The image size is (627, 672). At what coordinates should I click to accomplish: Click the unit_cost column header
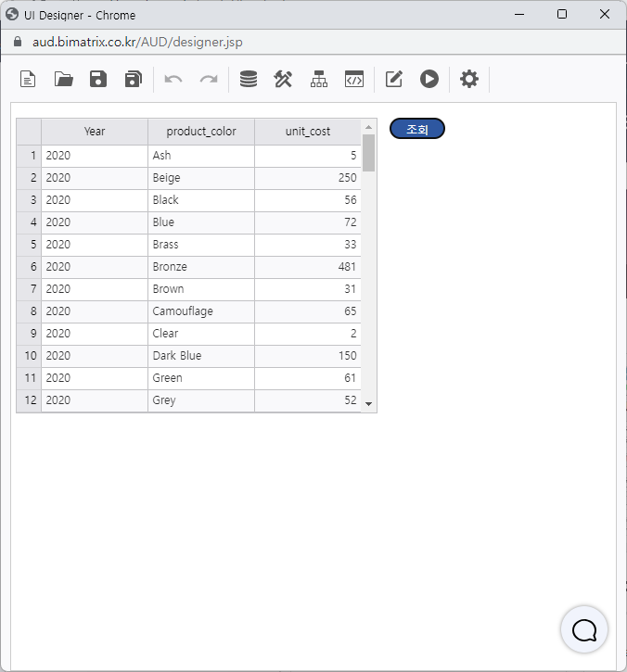pyautogui.click(x=308, y=132)
